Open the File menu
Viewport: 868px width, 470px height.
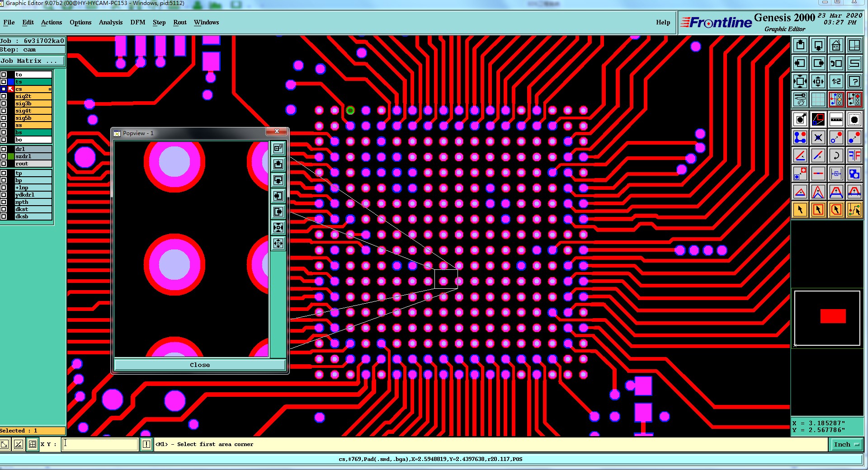(9, 22)
